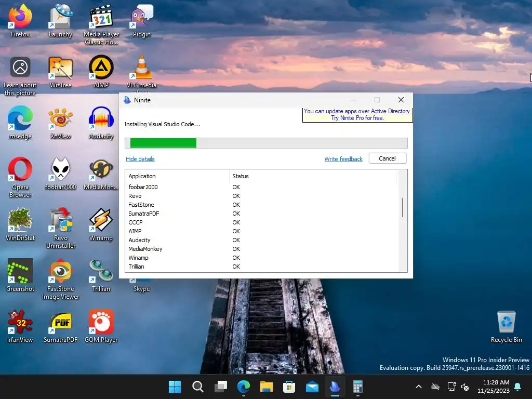
Task: Select the Trillian desktop icon
Action: pyautogui.click(x=101, y=275)
